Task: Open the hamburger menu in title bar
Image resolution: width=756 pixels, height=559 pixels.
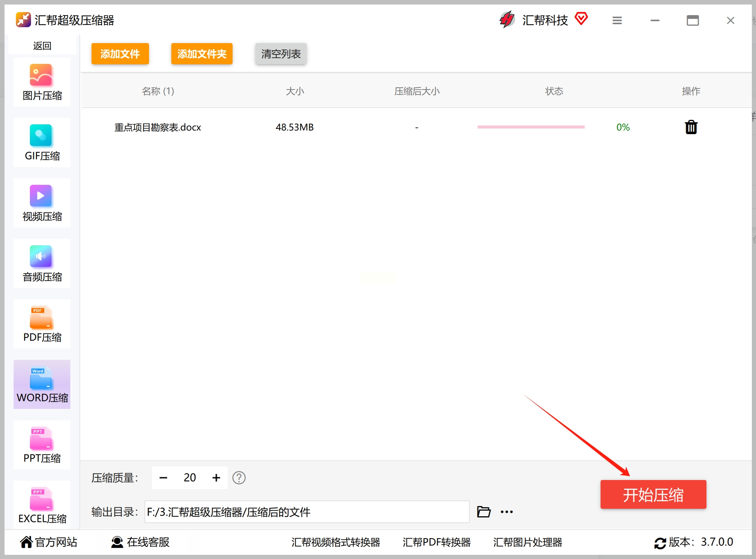Action: click(x=617, y=20)
